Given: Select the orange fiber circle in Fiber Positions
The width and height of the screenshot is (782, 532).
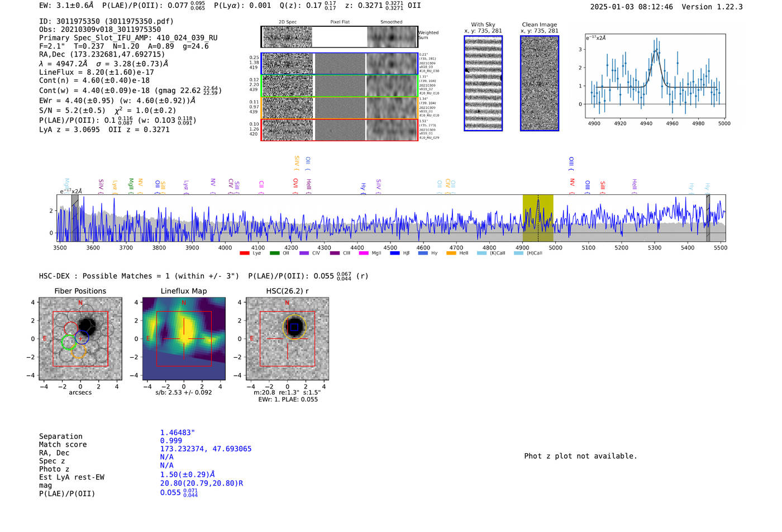Looking at the screenshot, I should point(78,351).
